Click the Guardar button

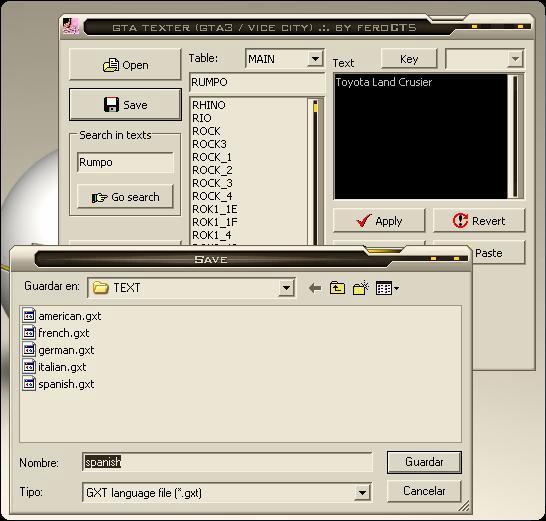click(x=424, y=462)
